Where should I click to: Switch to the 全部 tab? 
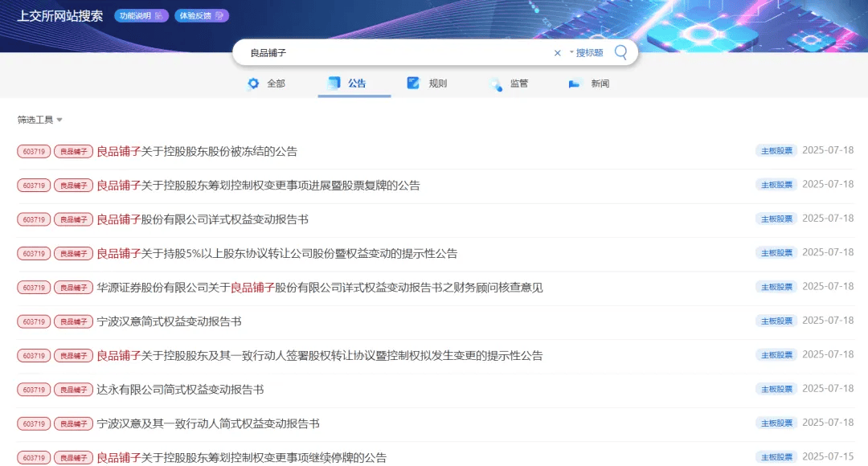pyautogui.click(x=266, y=84)
